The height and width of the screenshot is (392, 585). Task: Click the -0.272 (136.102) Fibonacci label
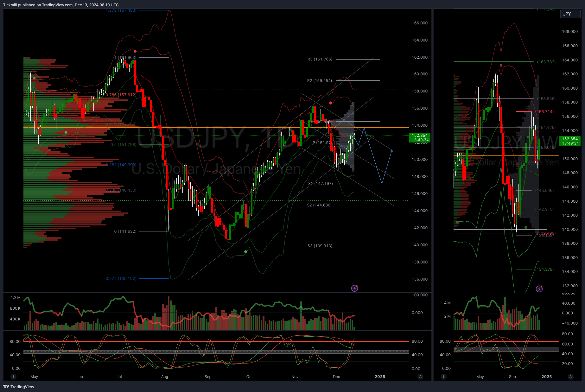(x=120, y=279)
